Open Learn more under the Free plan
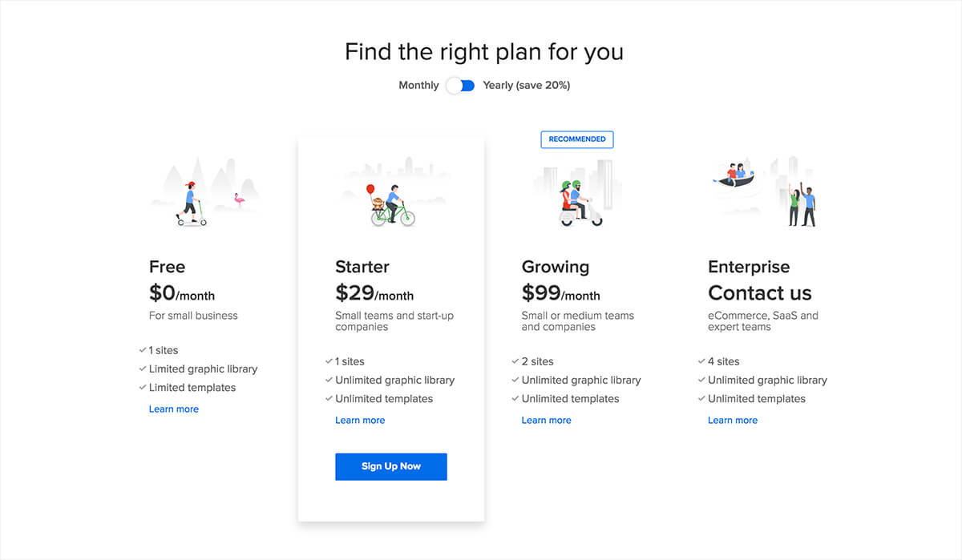962x560 pixels. click(x=174, y=409)
